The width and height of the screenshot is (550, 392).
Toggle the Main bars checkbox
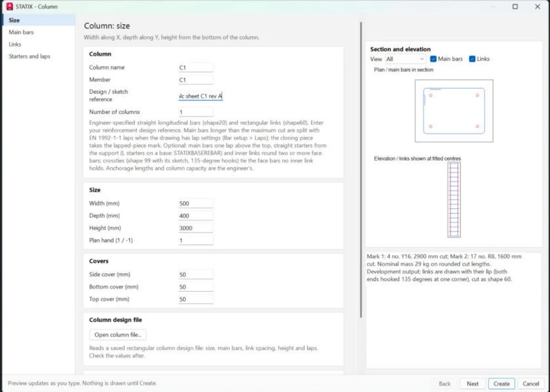click(434, 59)
